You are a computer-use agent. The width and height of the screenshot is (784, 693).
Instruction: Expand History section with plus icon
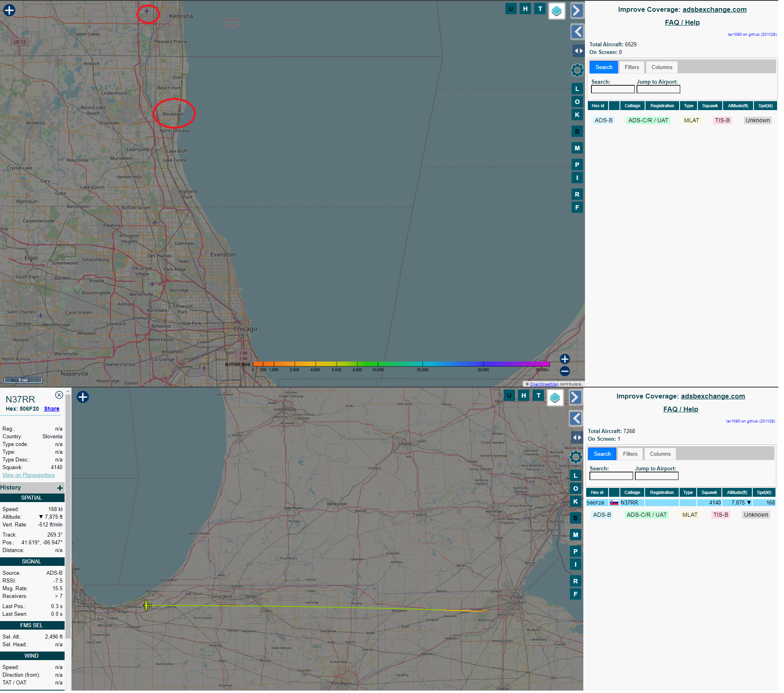tap(60, 489)
